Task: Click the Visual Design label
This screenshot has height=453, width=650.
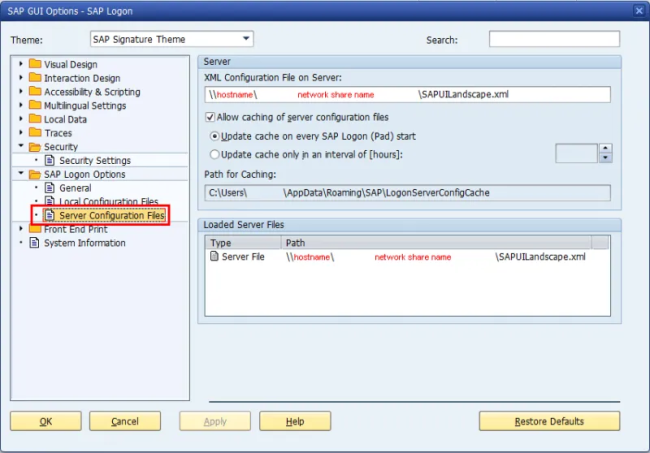Action: point(70,64)
